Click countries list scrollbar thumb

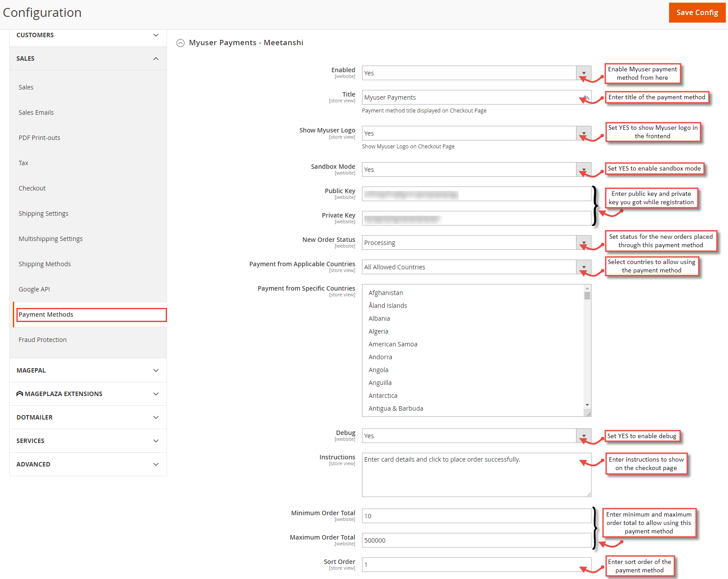point(587,295)
